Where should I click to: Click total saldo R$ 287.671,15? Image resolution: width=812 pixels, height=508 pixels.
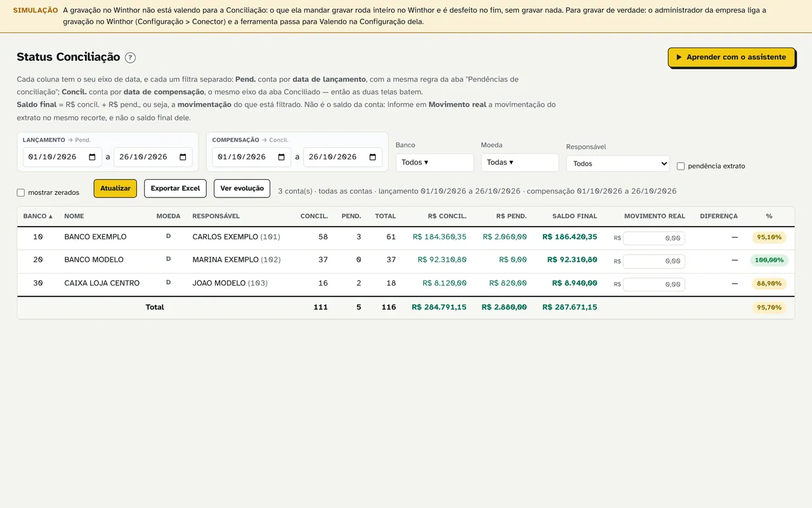[570, 307]
